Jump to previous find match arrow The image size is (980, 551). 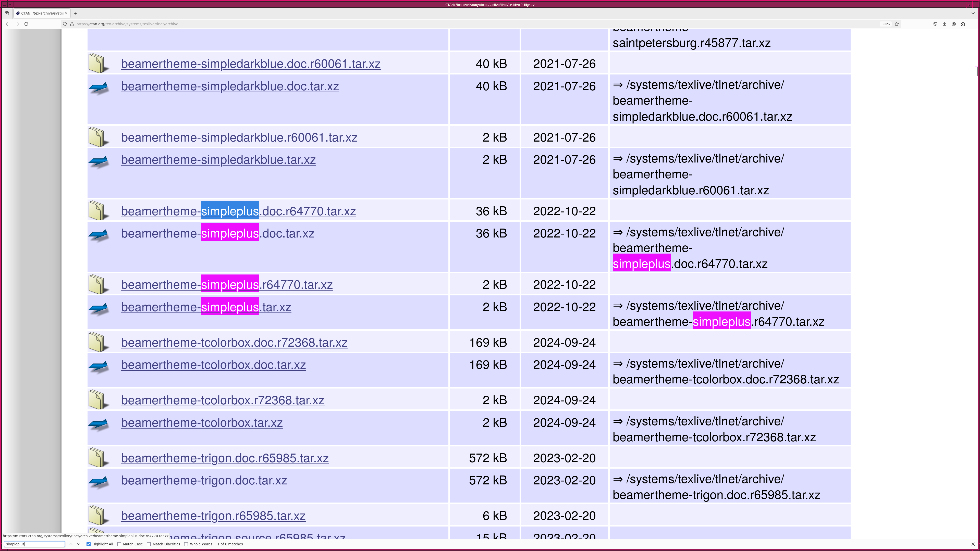(71, 544)
